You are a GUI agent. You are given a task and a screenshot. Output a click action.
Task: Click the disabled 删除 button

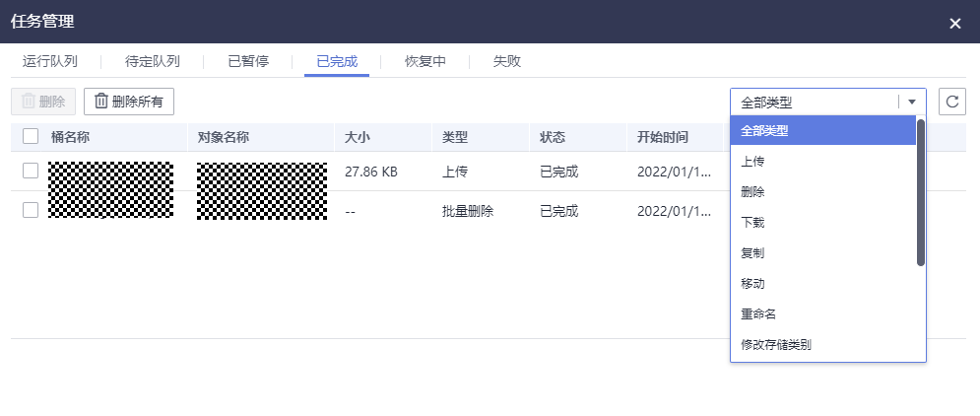click(x=43, y=102)
